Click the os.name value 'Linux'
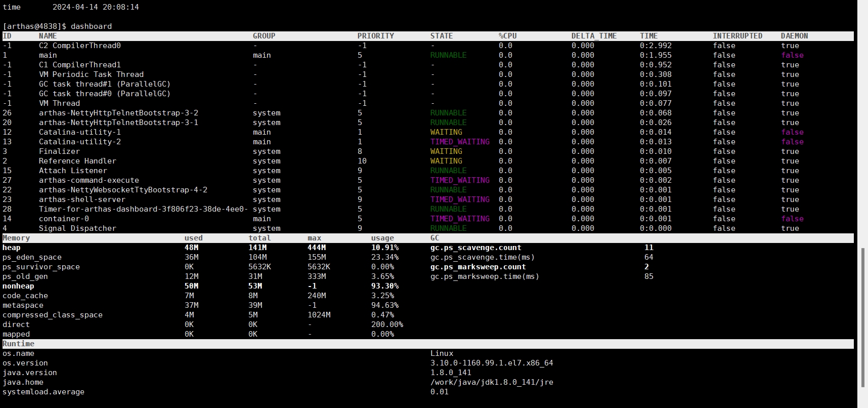868x408 pixels. coord(442,353)
